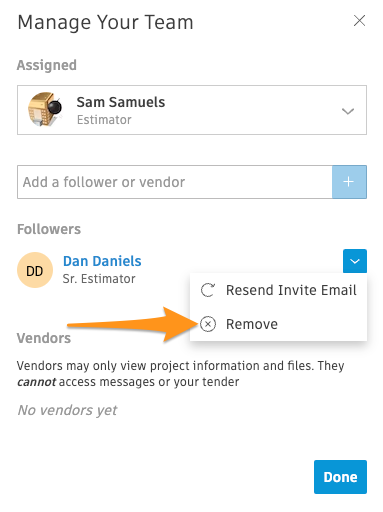Select Remove from the follower menu
This screenshot has height=512, width=383.
[x=278, y=324]
